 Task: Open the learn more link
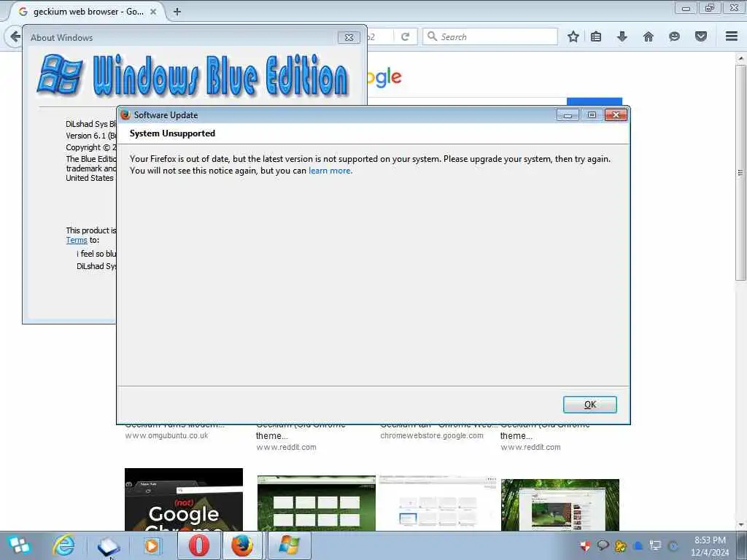point(330,171)
